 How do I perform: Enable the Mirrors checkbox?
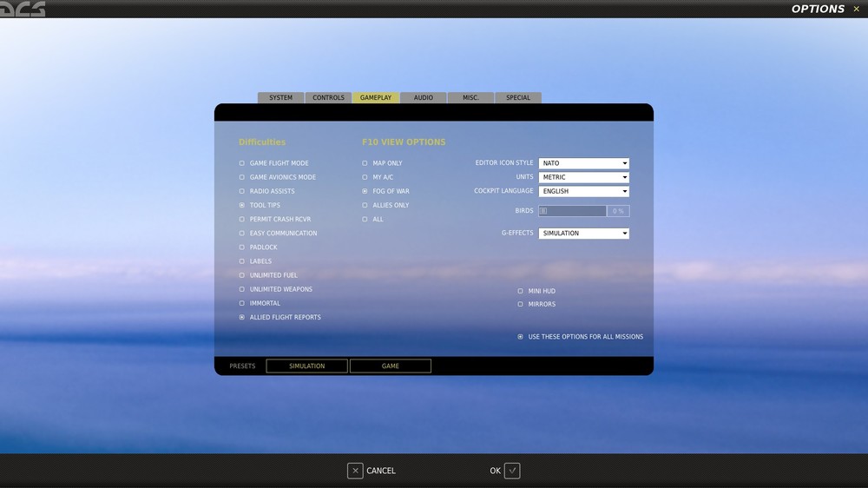pos(520,304)
